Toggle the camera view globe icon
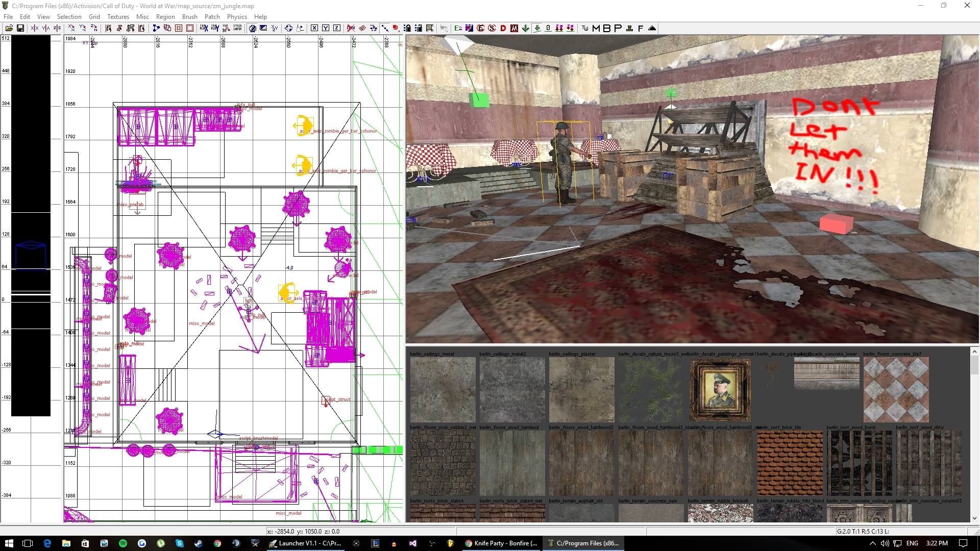Viewport: 980px width, 551px height. [x=252, y=28]
